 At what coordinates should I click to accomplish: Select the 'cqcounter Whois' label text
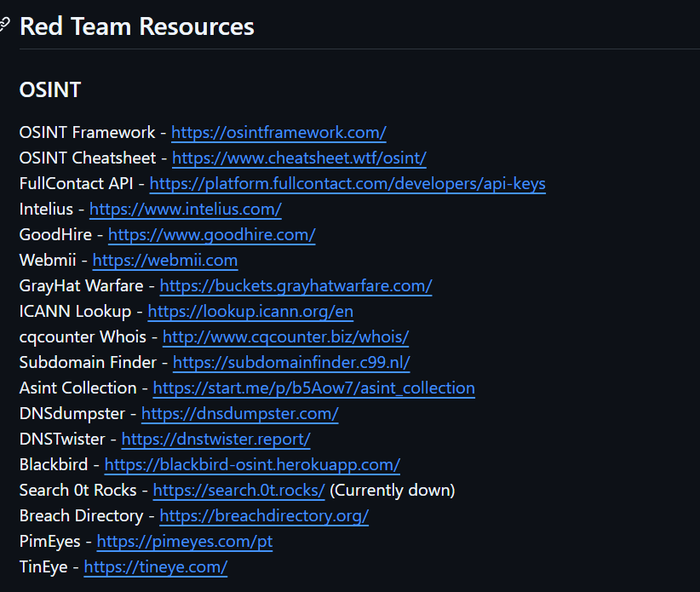point(83,337)
